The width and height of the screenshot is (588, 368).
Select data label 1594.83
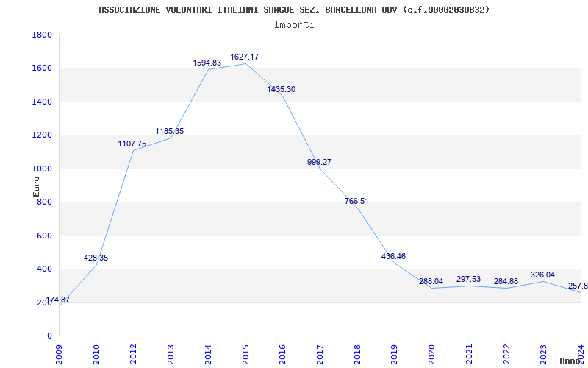(207, 63)
